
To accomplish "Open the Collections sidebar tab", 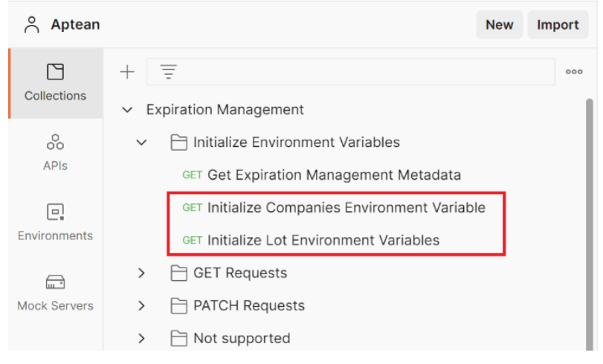I will click(x=55, y=82).
